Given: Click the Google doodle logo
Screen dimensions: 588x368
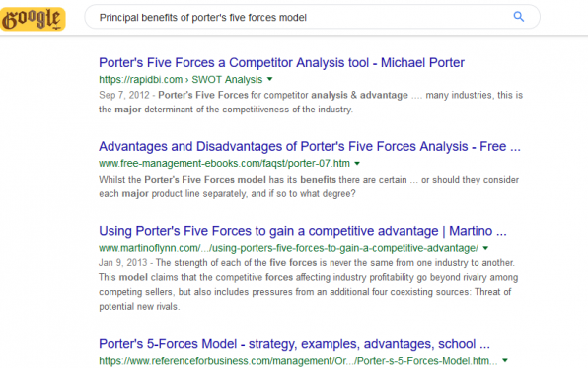Looking at the screenshot, I should pos(33,19).
